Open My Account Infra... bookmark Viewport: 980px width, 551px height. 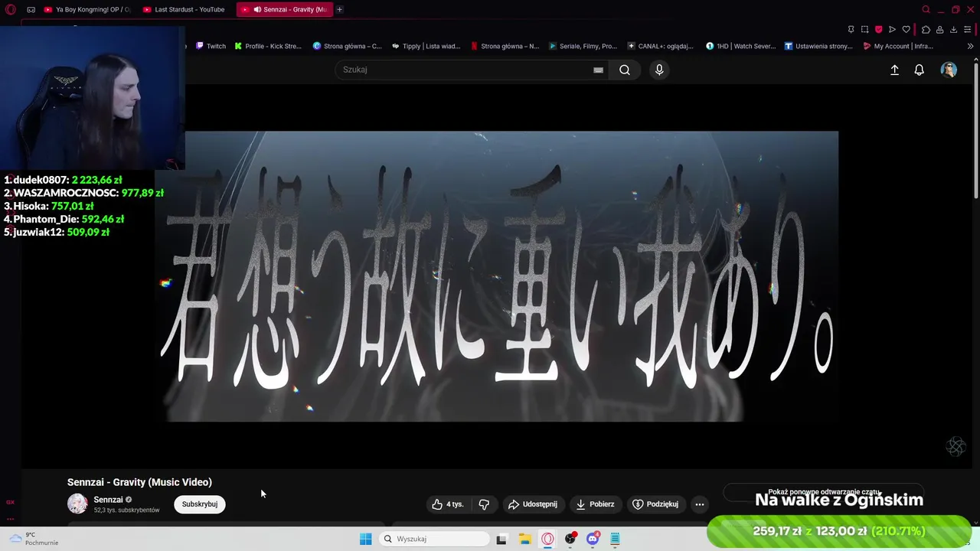click(898, 46)
